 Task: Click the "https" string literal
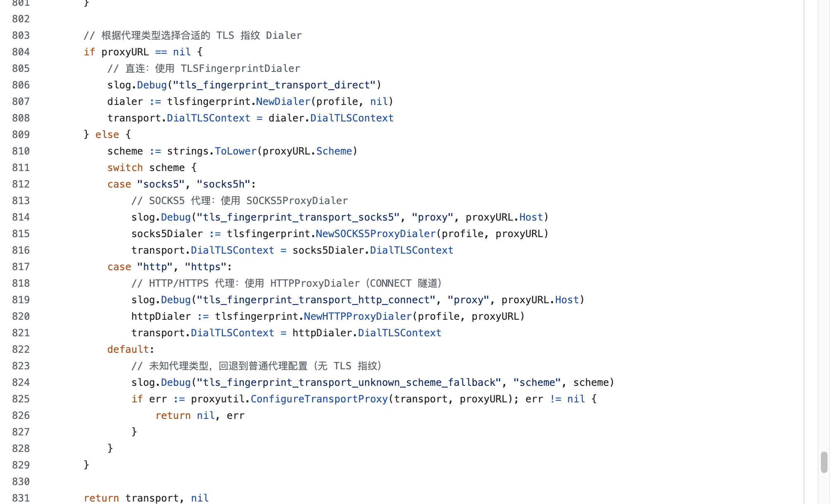[x=205, y=267]
